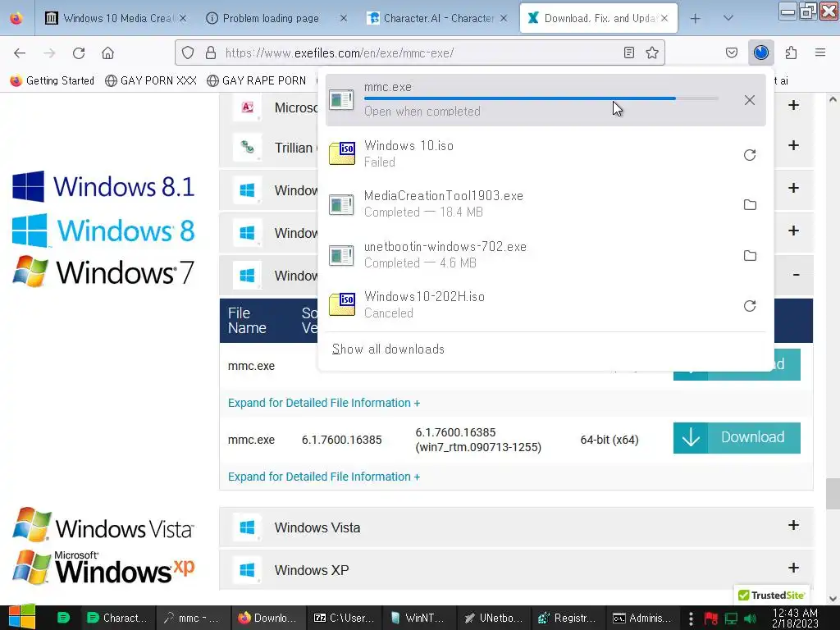This screenshot has height=630, width=840.
Task: Open the Windows Start button
Action: pos(21,618)
